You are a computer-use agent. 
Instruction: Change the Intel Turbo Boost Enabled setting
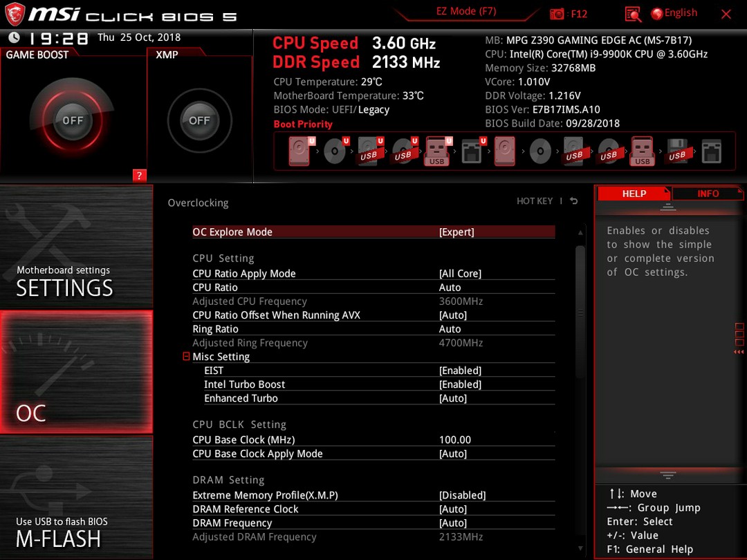(x=379, y=384)
